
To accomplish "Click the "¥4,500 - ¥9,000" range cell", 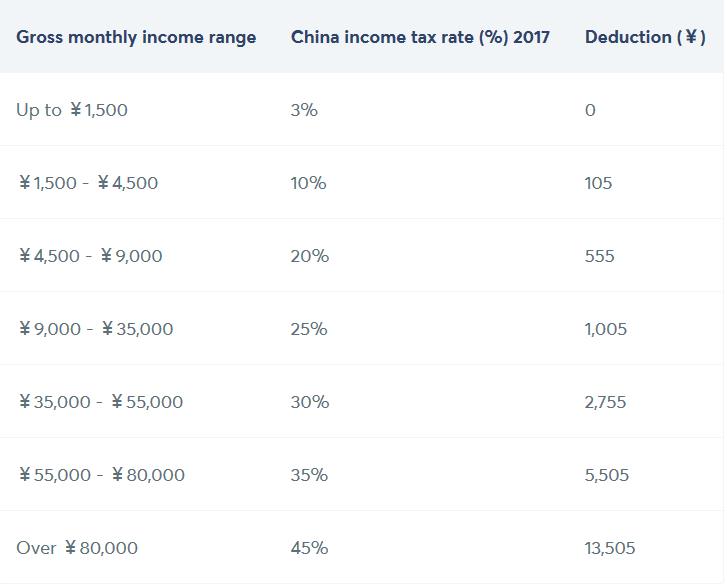I will (90, 256).
